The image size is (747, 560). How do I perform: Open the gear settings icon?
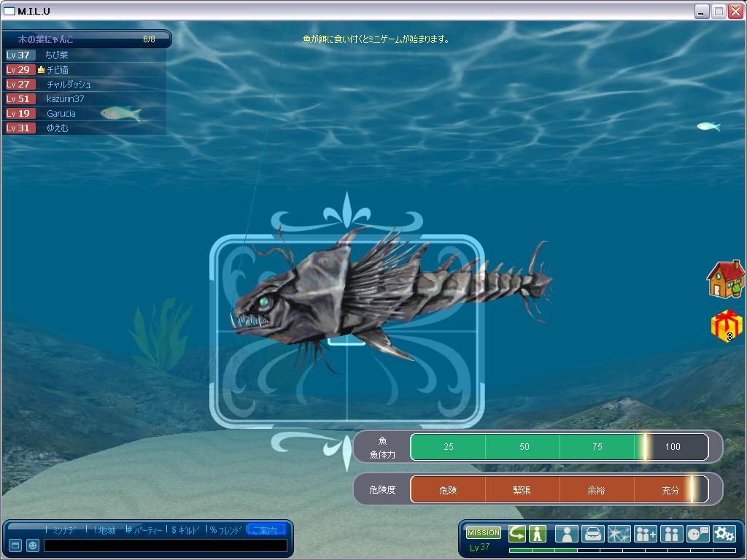(x=724, y=534)
